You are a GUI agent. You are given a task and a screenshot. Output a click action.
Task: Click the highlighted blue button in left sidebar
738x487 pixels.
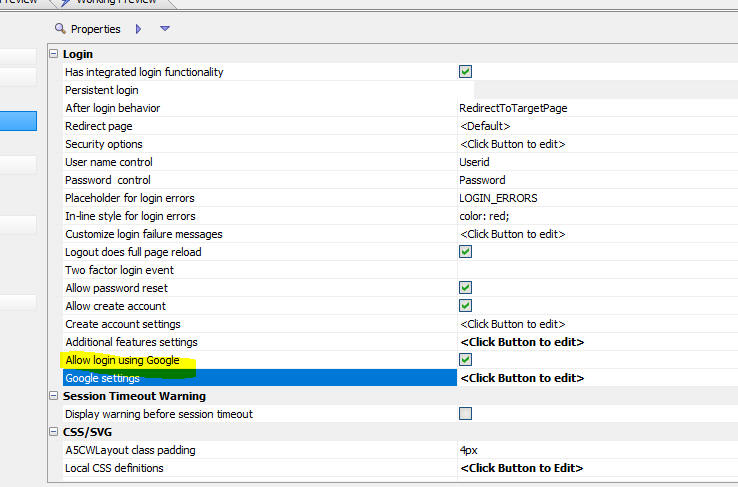click(x=18, y=121)
